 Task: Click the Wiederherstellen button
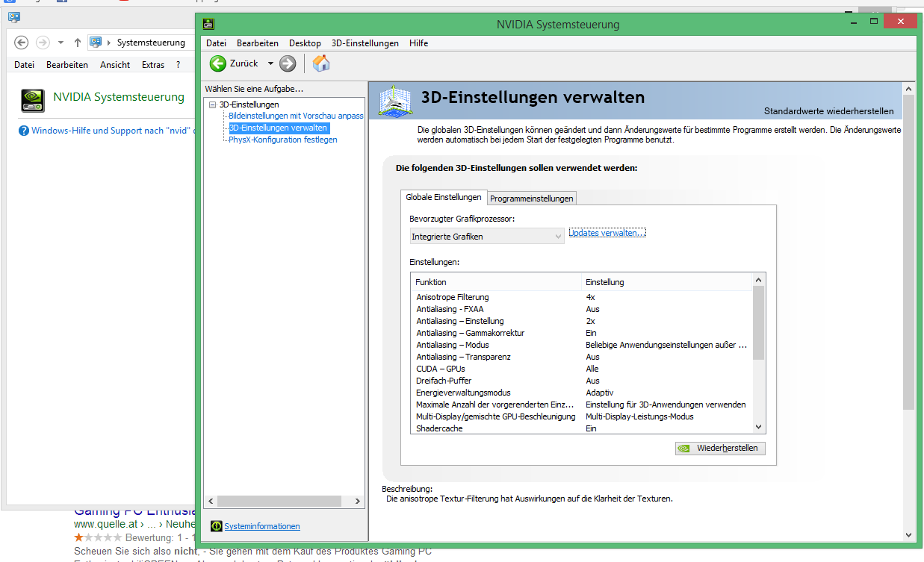click(x=720, y=448)
